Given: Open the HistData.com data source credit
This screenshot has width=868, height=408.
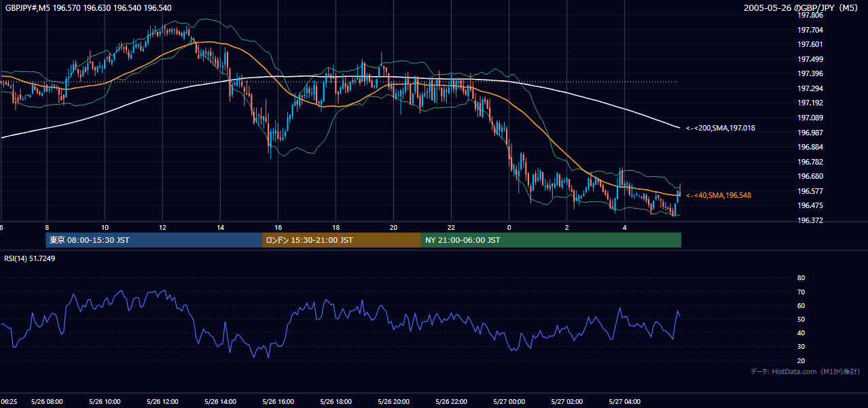Looking at the screenshot, I should click(806, 371).
